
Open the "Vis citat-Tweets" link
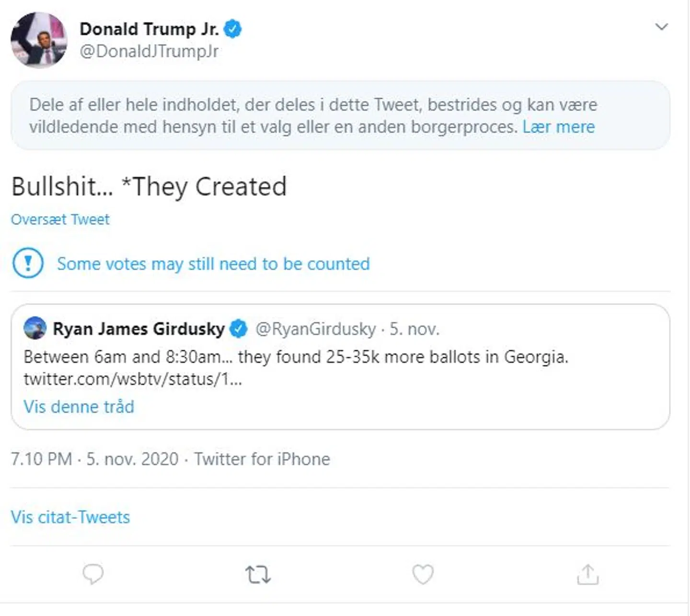pos(70,517)
